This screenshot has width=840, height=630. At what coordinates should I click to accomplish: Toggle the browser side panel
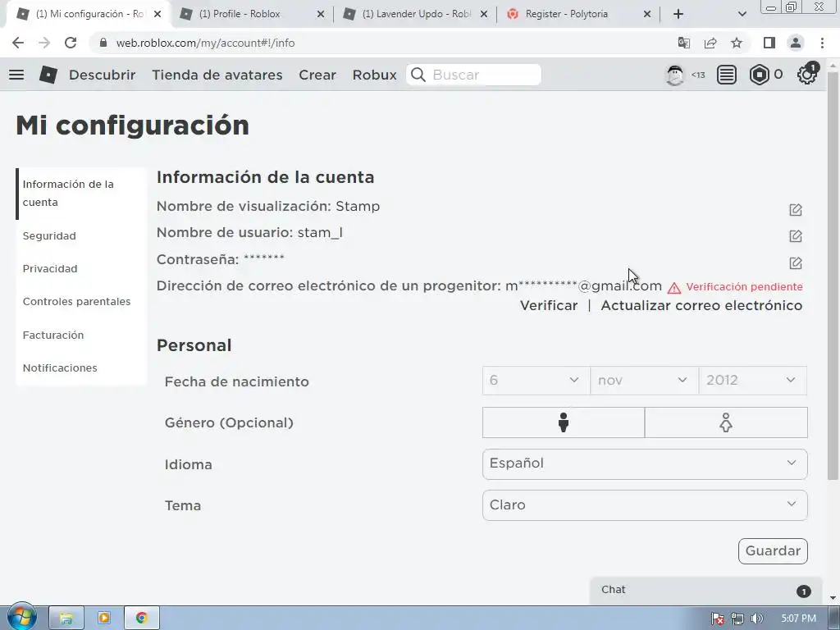(769, 43)
